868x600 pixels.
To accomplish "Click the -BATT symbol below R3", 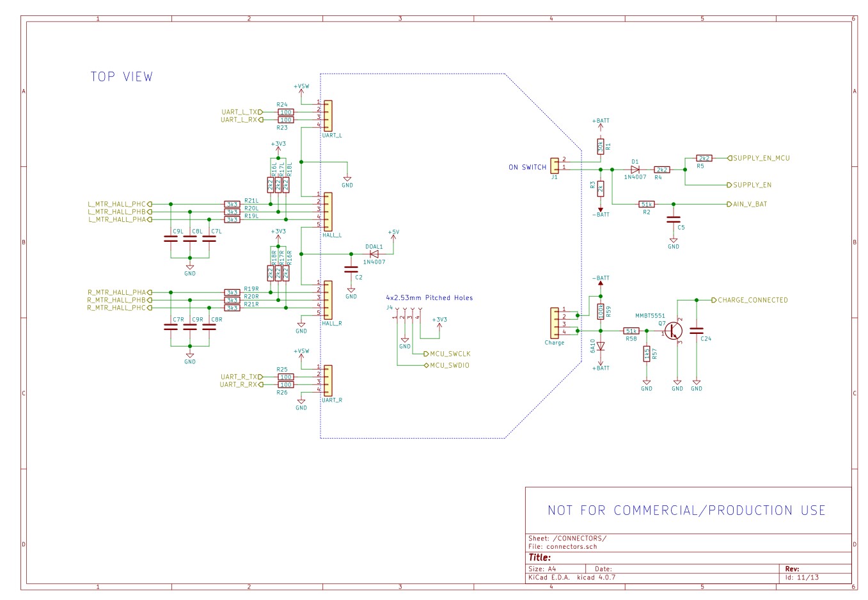I will 601,212.
